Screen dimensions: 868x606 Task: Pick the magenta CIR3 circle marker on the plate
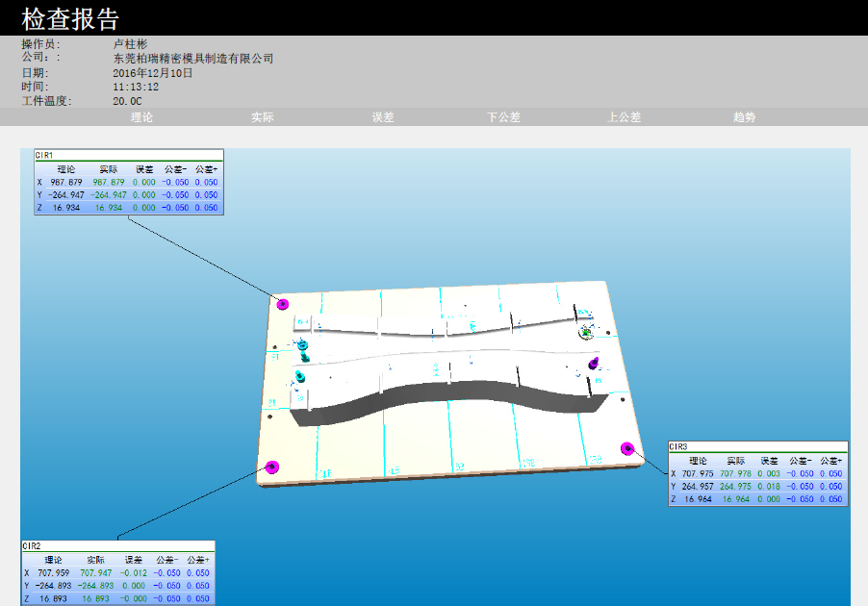[627, 447]
